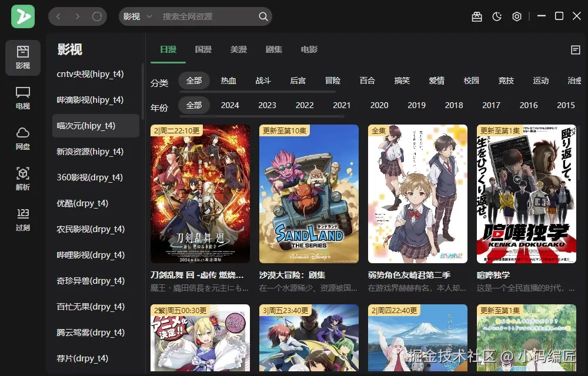Filter by 百合 category
The width and height of the screenshot is (588, 376).
coord(367,80)
